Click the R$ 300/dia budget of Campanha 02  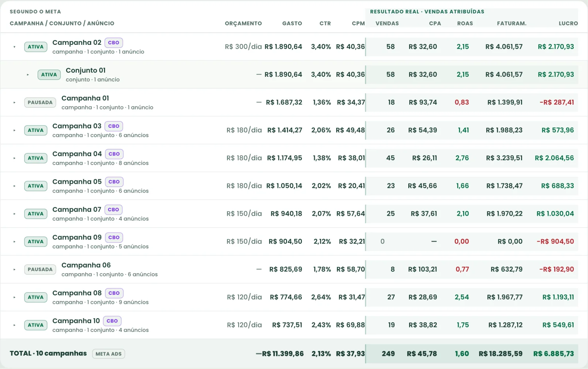243,47
